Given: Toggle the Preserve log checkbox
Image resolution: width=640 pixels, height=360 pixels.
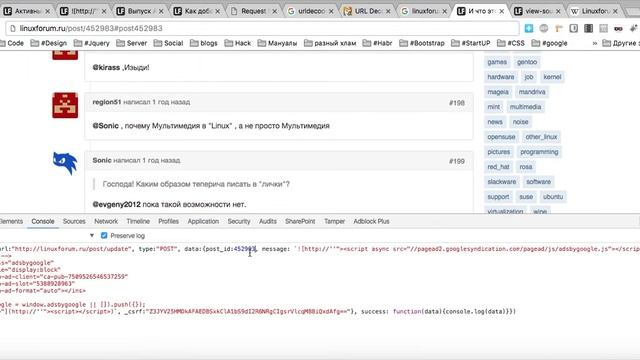Looking at the screenshot, I should [104, 236].
